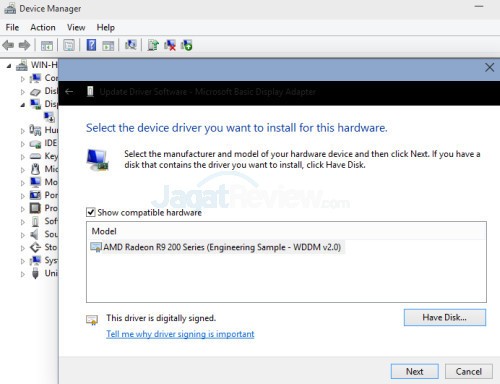Select AMD Radeon R9 200 Series model entry
The width and height of the screenshot is (500, 384).
click(x=217, y=247)
